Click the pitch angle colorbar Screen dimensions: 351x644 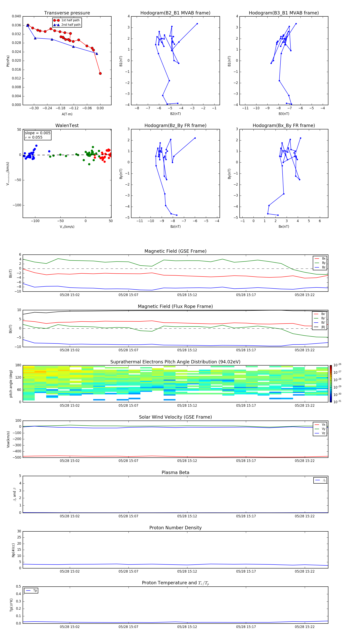pyautogui.click(x=331, y=383)
